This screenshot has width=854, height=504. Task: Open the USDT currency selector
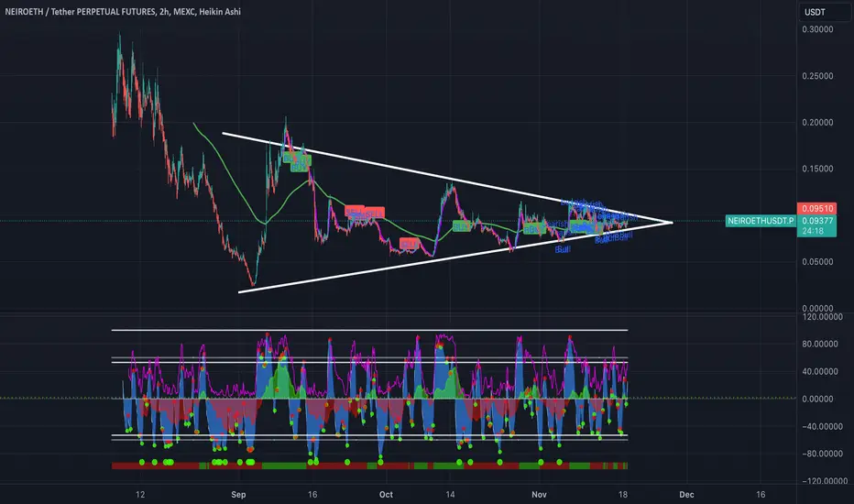coord(825,12)
